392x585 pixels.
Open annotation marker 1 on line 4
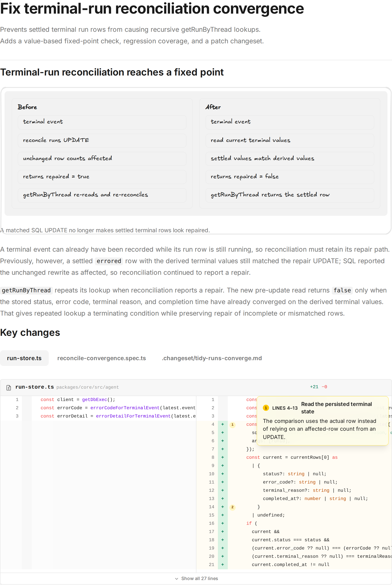tap(232, 425)
